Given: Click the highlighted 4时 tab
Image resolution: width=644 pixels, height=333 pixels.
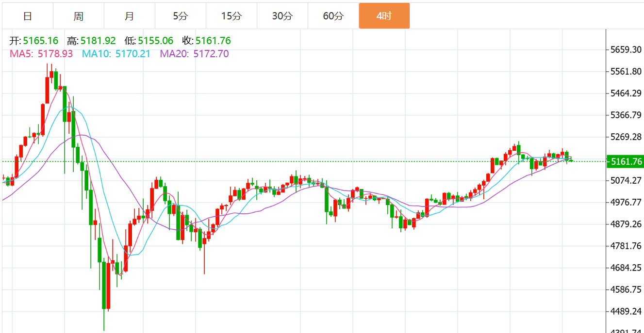Looking at the screenshot, I should pyautogui.click(x=384, y=16).
